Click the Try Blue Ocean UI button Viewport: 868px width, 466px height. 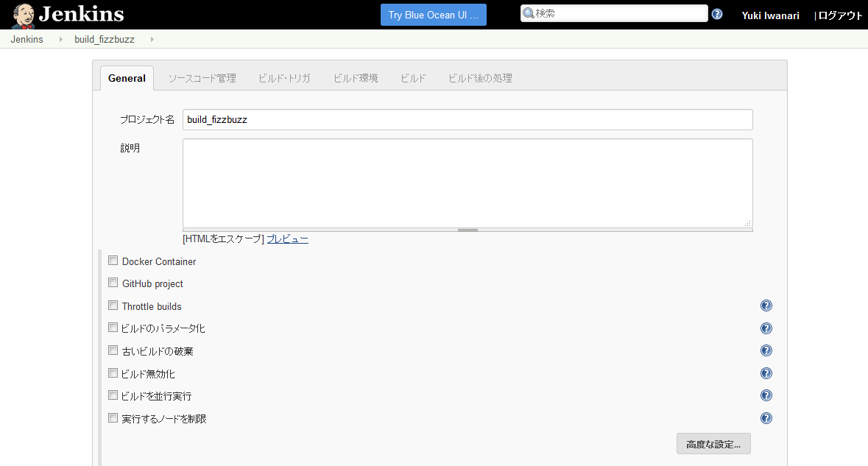point(433,15)
